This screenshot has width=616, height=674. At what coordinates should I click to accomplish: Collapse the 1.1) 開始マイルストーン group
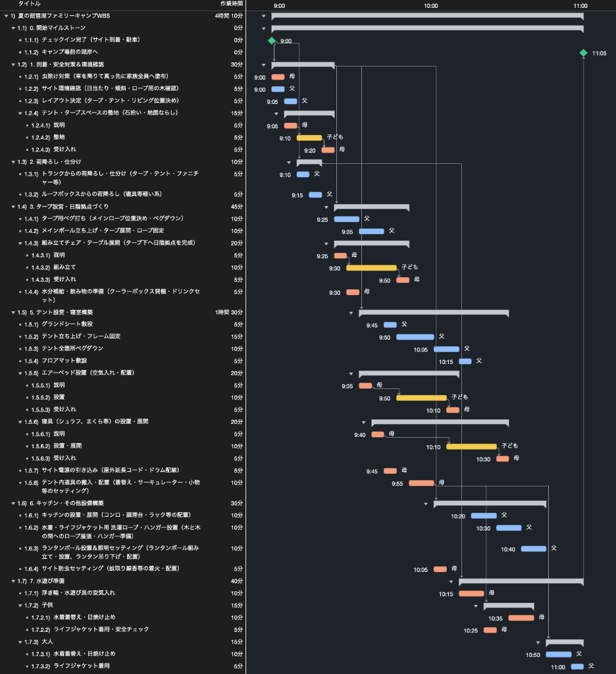13,28
